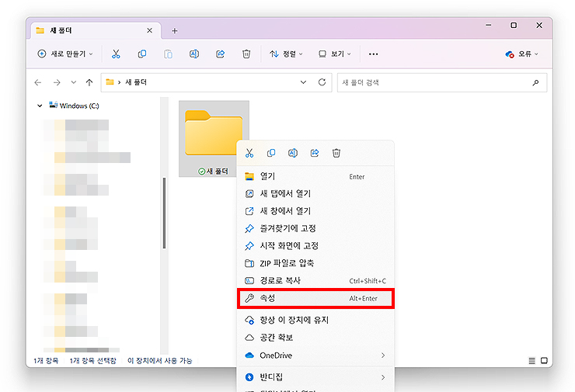The image size is (575, 392).
Task: Select 경로로 복사
Action: point(315,281)
